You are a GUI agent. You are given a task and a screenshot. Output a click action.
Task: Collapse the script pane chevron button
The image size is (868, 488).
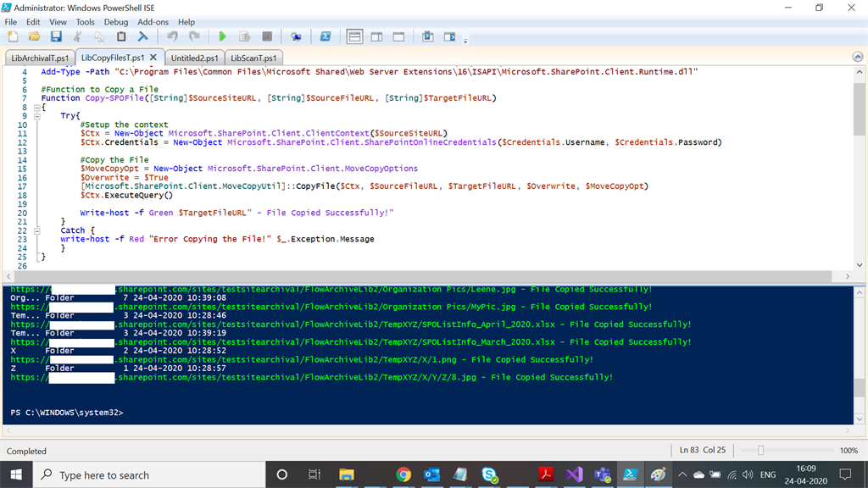click(858, 57)
